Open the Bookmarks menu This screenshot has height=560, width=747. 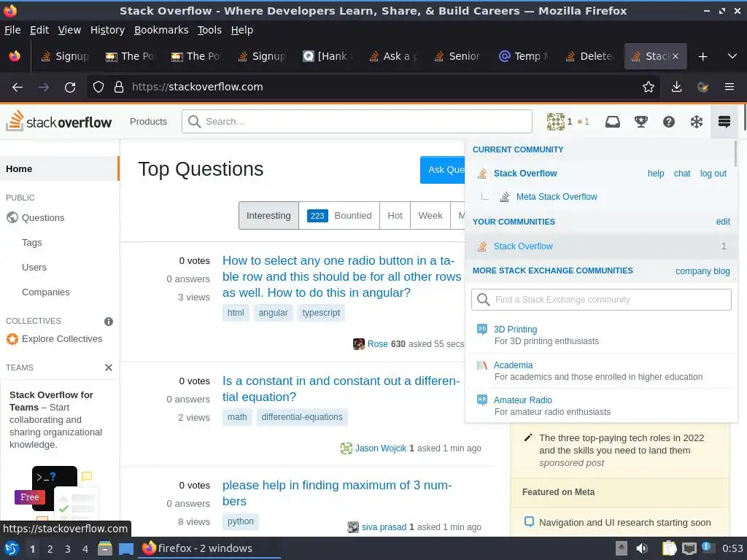[161, 30]
